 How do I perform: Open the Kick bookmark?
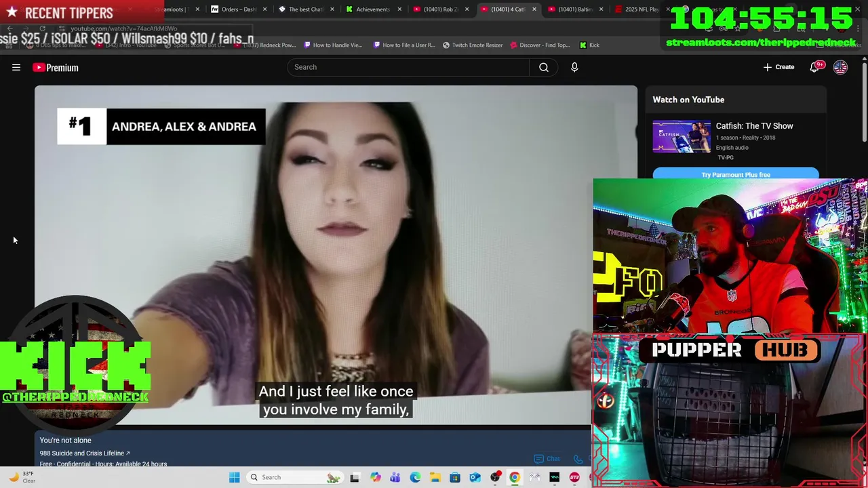[589, 45]
